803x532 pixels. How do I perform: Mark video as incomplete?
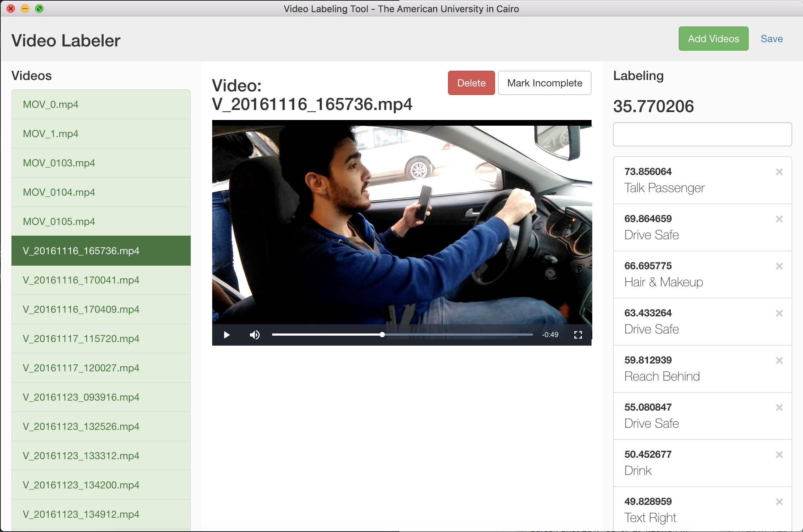(544, 83)
